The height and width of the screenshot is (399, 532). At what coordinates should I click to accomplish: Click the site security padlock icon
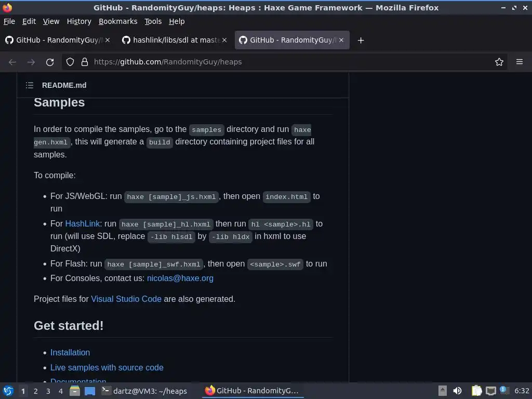[85, 62]
